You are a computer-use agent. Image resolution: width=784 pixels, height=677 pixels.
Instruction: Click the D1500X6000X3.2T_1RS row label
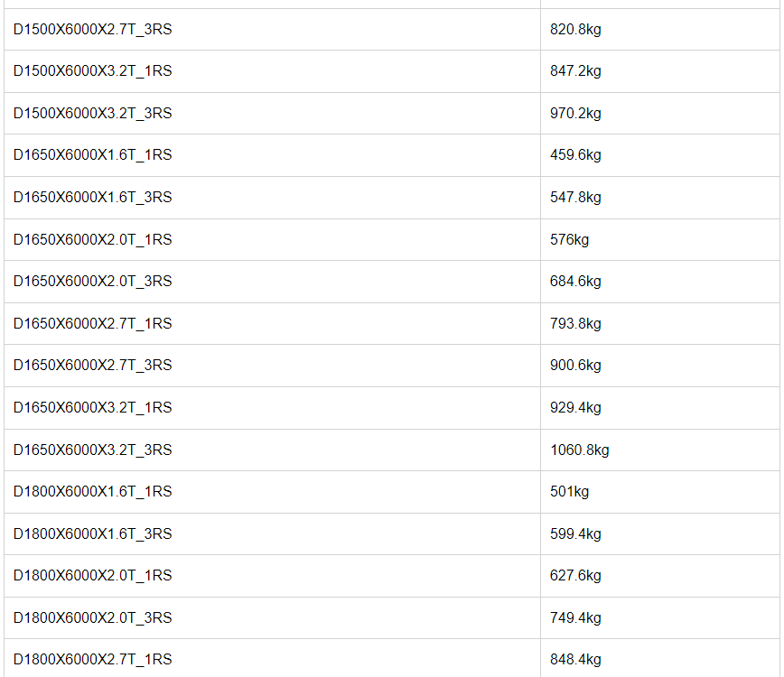(x=92, y=71)
